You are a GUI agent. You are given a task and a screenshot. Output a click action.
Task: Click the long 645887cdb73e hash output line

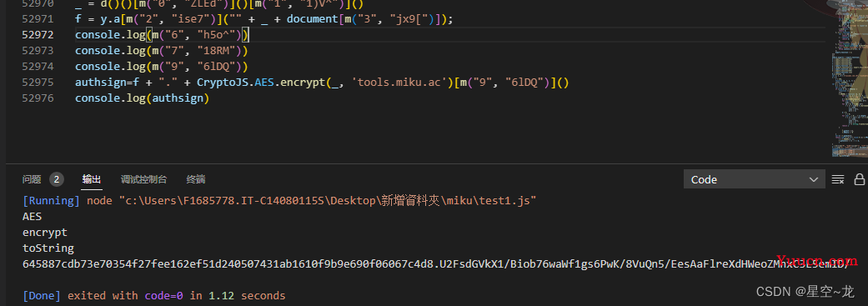click(x=435, y=264)
